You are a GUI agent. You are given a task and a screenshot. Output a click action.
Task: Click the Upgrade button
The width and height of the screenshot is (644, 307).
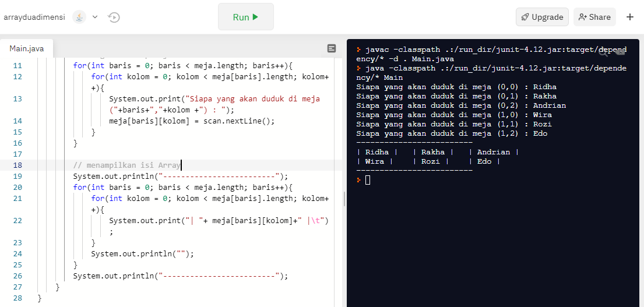pyautogui.click(x=542, y=17)
